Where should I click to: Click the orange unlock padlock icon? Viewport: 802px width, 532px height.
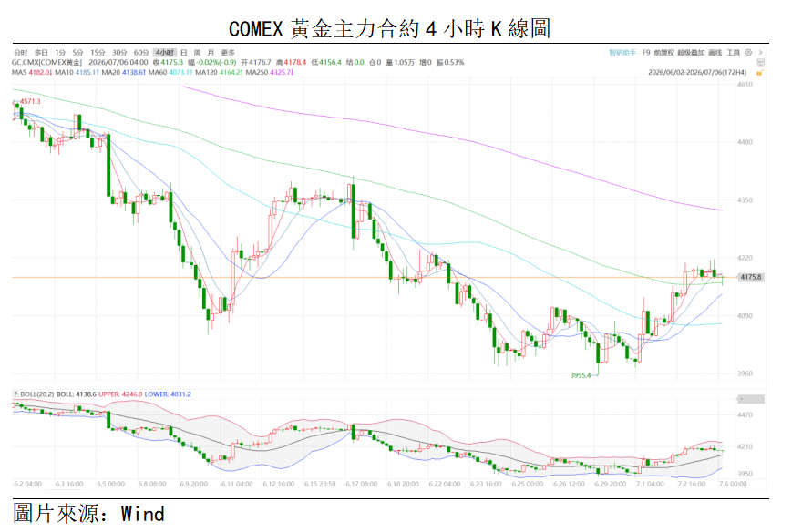click(x=759, y=73)
